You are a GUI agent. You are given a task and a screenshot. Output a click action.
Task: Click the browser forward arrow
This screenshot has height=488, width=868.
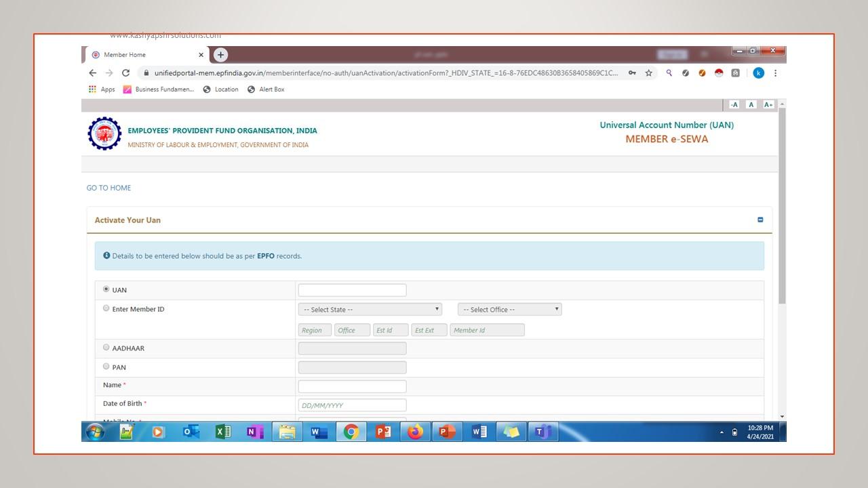109,73
